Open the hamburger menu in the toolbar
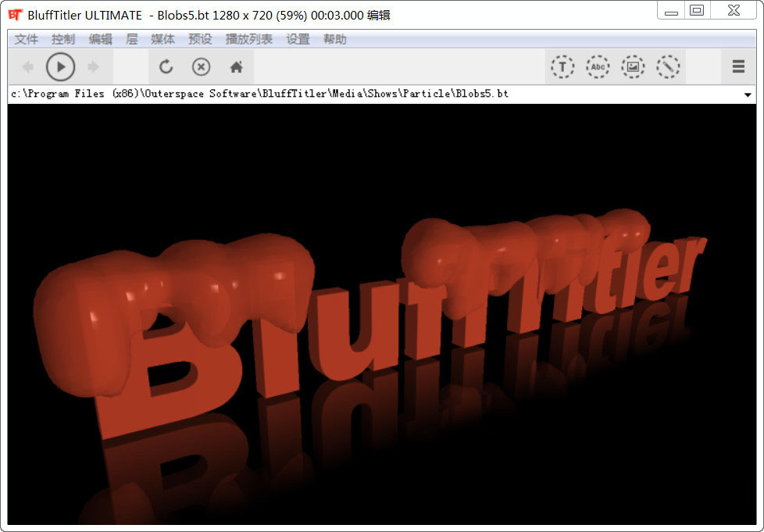 point(738,66)
